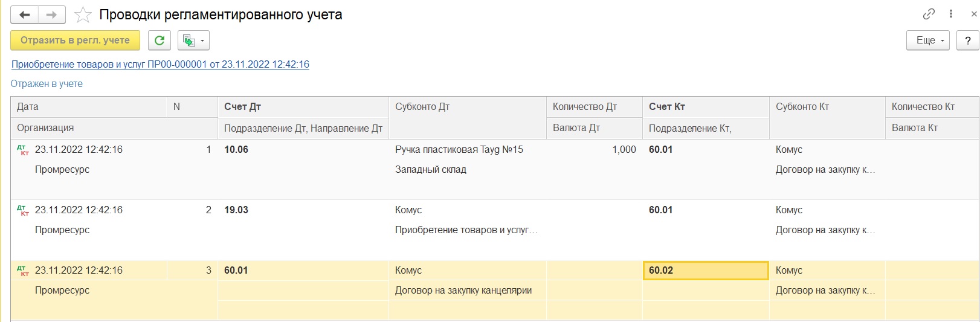This screenshot has height=322, width=980.
Task: Copy link using the chain icon
Action: (x=929, y=13)
